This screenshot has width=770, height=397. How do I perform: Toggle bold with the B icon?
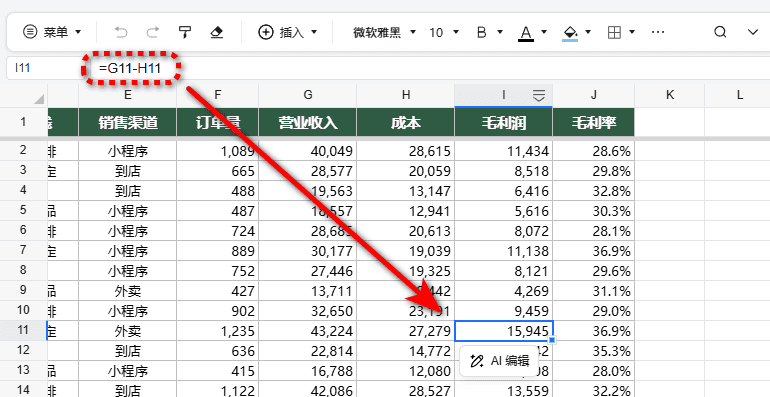click(x=481, y=32)
